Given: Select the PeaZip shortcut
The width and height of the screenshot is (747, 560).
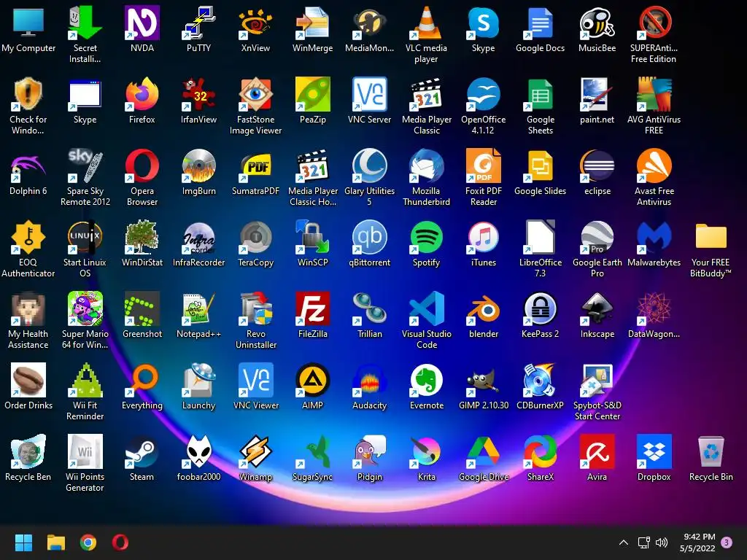Looking at the screenshot, I should point(312,94).
